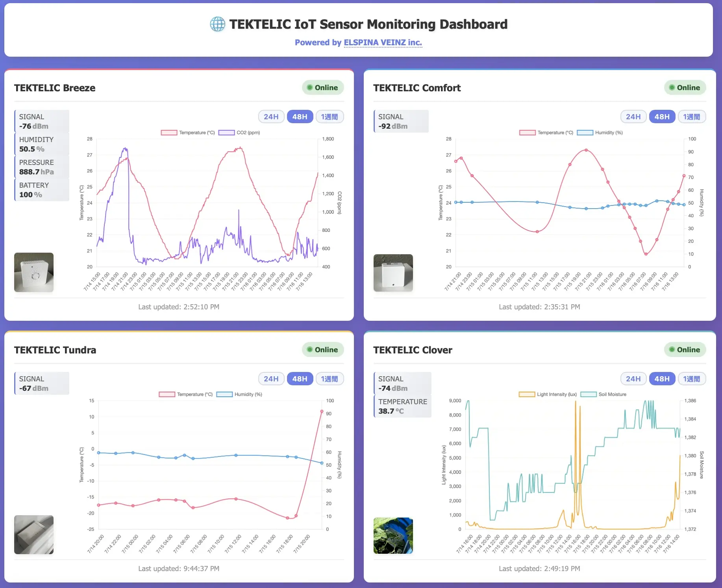Click the Breeze HUMIDITY 50.5 % tile
The image size is (722, 588).
pyautogui.click(x=42, y=144)
